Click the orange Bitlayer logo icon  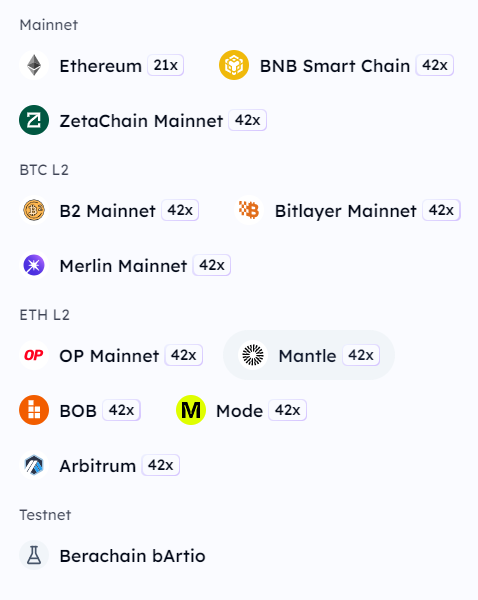[x=249, y=210]
